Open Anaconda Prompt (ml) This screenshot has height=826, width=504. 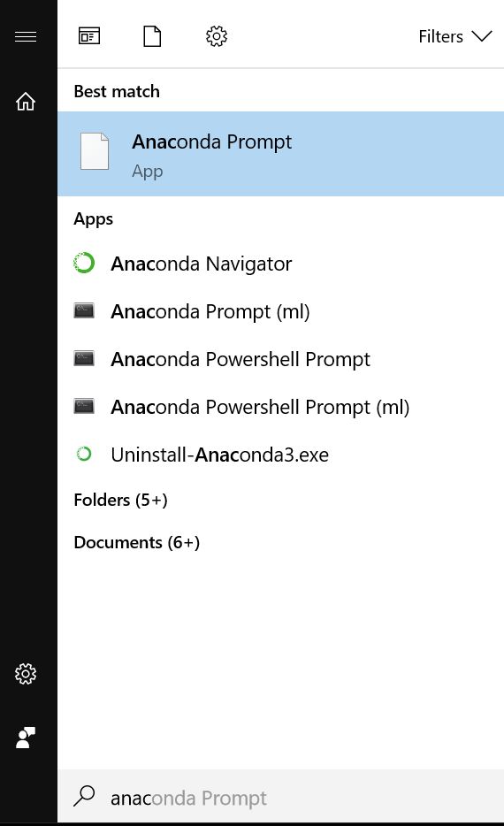(x=280, y=311)
